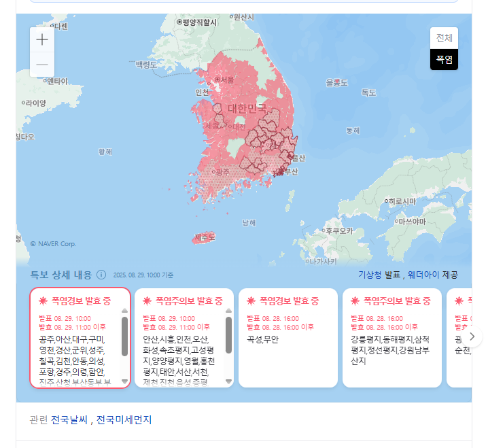Click 특보 상세 내용 heading
The height and width of the screenshot is (448, 488).
click(x=61, y=275)
